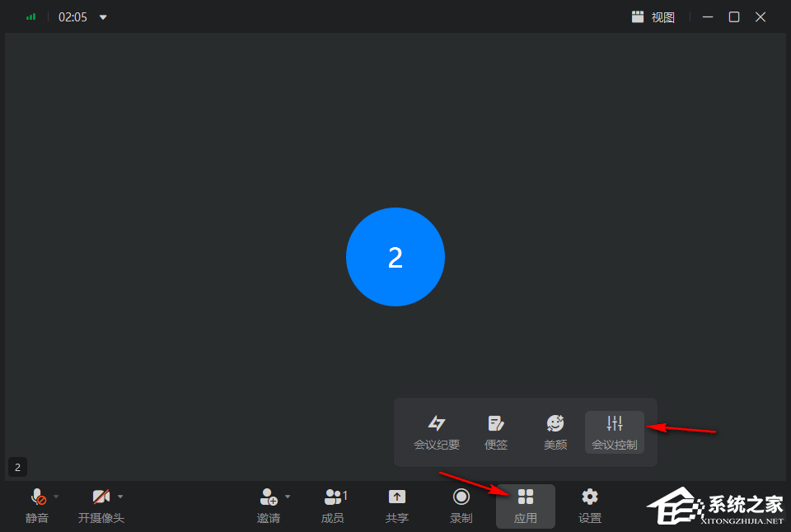Open 会议控制 meeting control
This screenshot has height=532, width=791.
click(x=615, y=432)
